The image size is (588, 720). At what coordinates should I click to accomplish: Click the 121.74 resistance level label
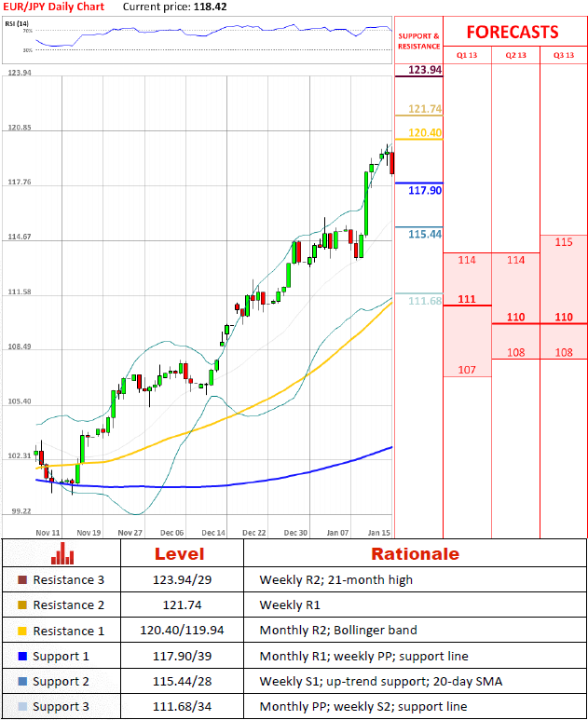coord(425,109)
